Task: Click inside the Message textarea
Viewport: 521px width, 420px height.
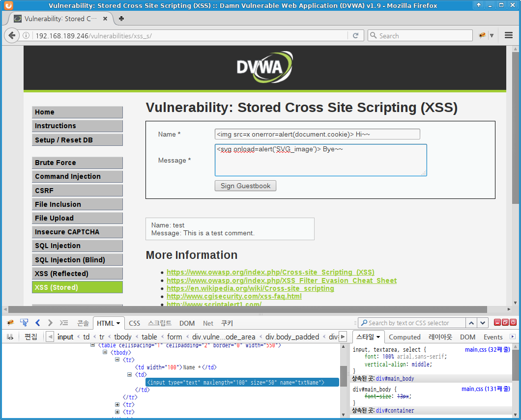Action: pyautogui.click(x=320, y=160)
